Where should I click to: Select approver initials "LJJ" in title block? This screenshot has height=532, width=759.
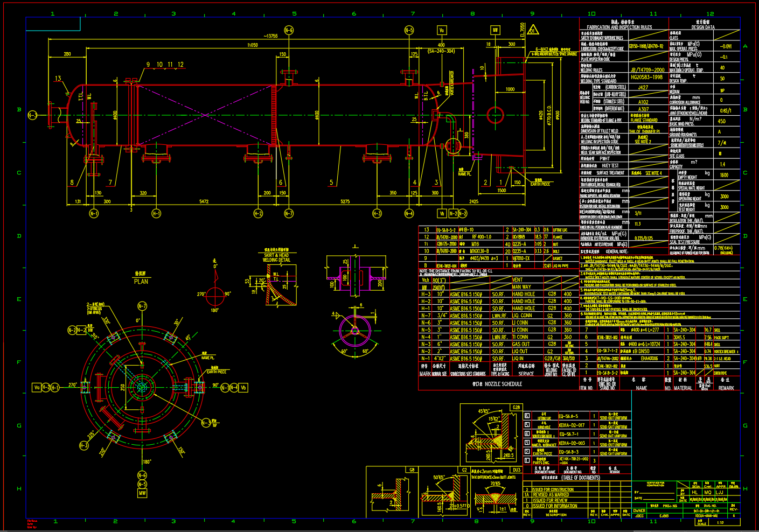pyautogui.click(x=719, y=493)
